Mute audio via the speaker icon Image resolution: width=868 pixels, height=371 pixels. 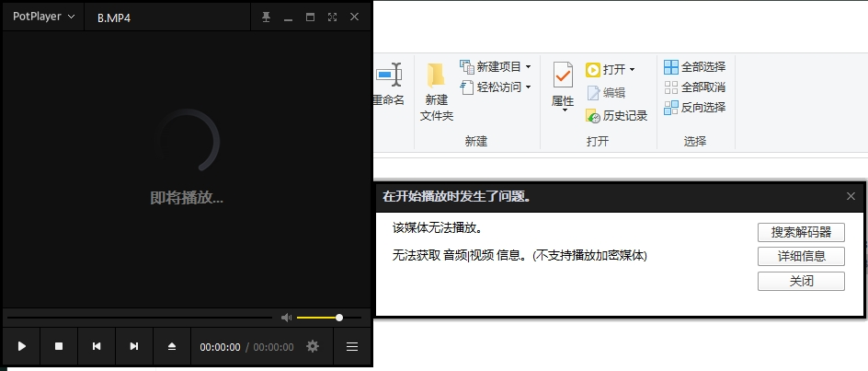pos(286,318)
